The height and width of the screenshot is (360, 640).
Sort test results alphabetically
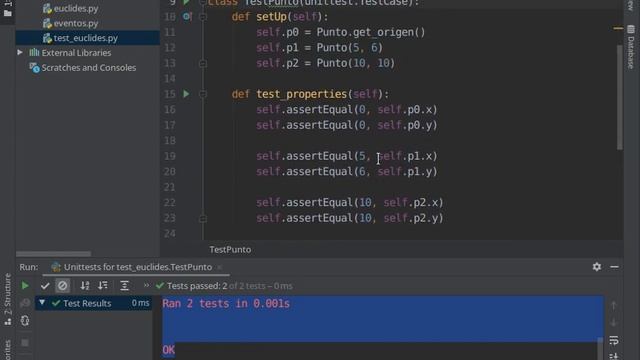click(84, 286)
